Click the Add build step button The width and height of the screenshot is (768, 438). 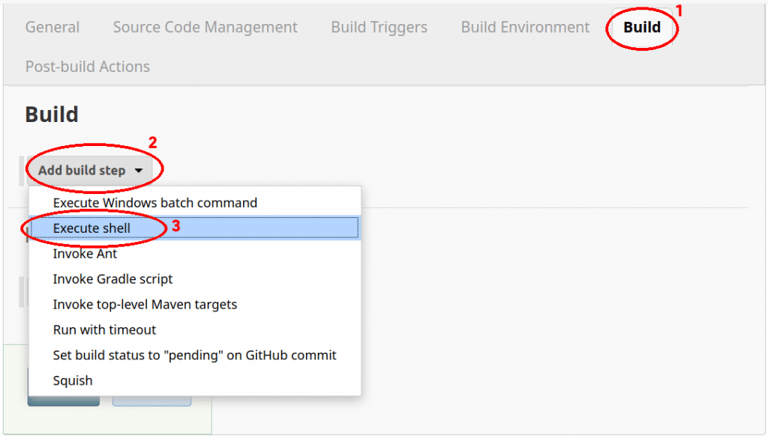point(82,170)
